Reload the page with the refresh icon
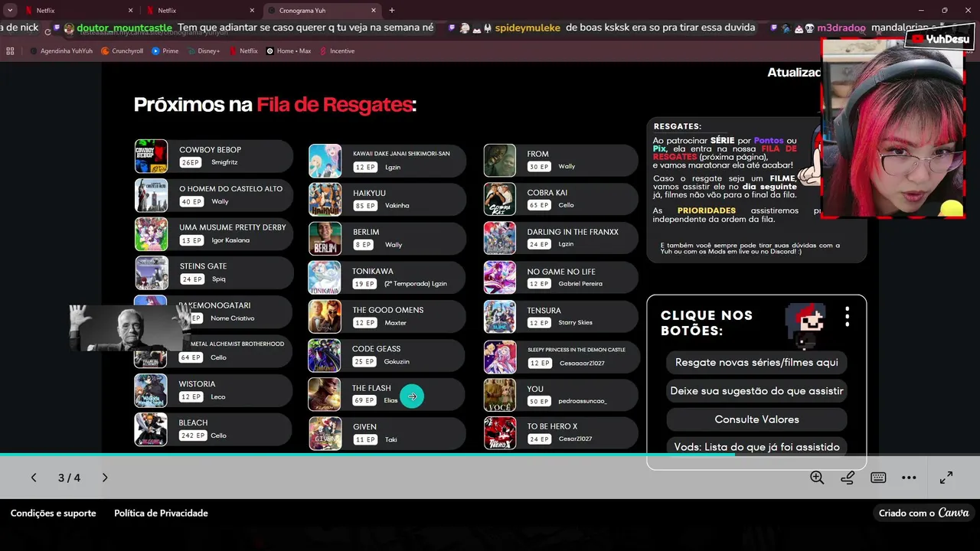This screenshot has height=551, width=980. (48, 31)
